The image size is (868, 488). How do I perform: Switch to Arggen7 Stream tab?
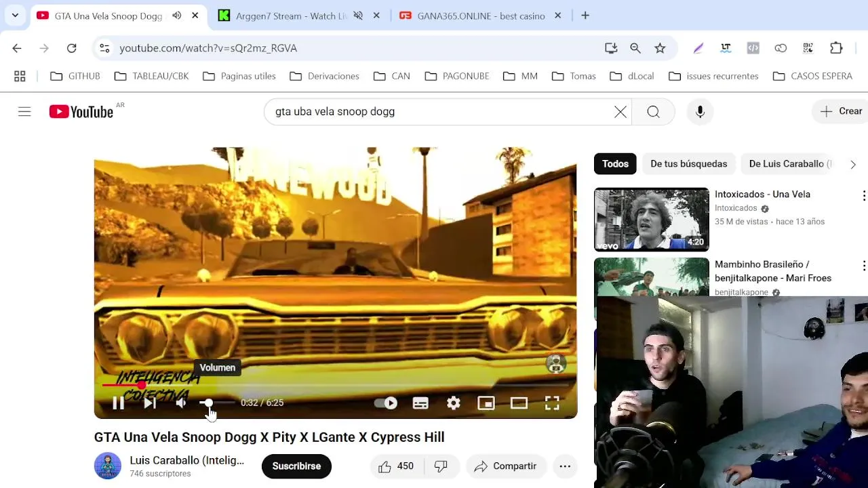tap(291, 16)
